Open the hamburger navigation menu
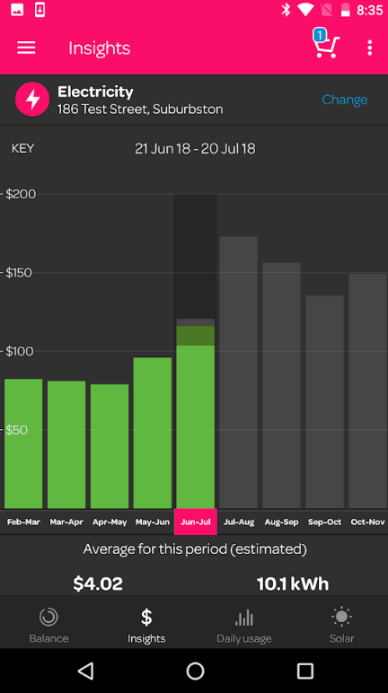This screenshot has height=693, width=388. click(26, 48)
